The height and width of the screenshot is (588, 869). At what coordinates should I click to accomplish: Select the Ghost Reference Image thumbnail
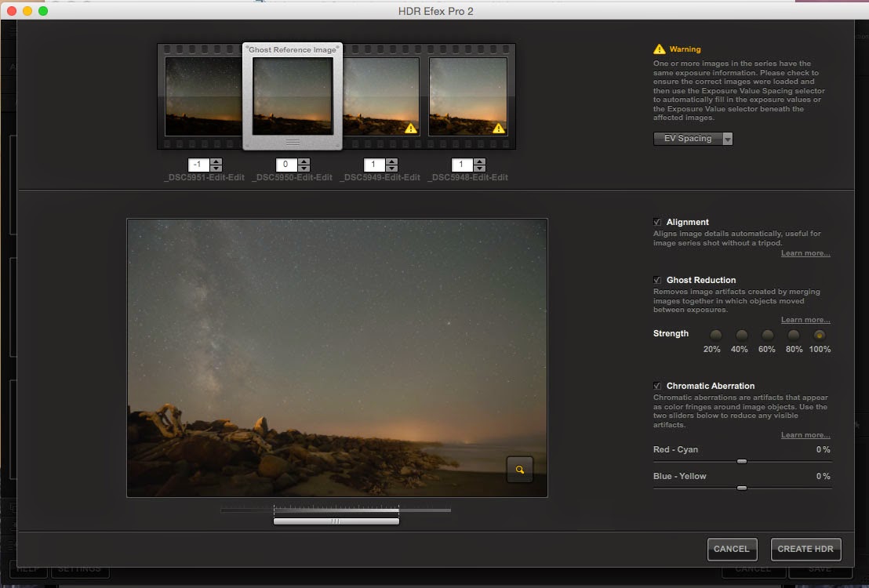[293, 96]
